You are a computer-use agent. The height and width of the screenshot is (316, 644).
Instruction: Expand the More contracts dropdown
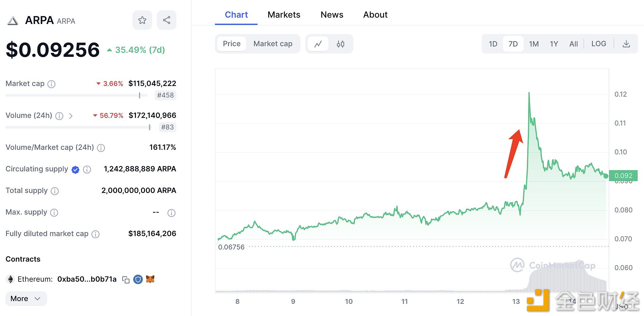click(26, 299)
